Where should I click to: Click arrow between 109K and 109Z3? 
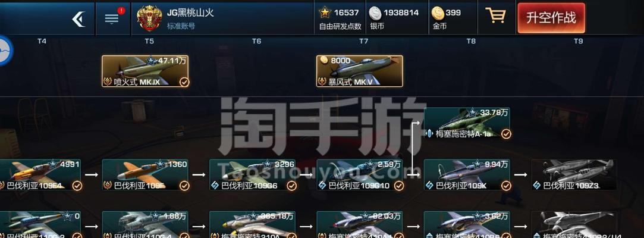pos(520,175)
